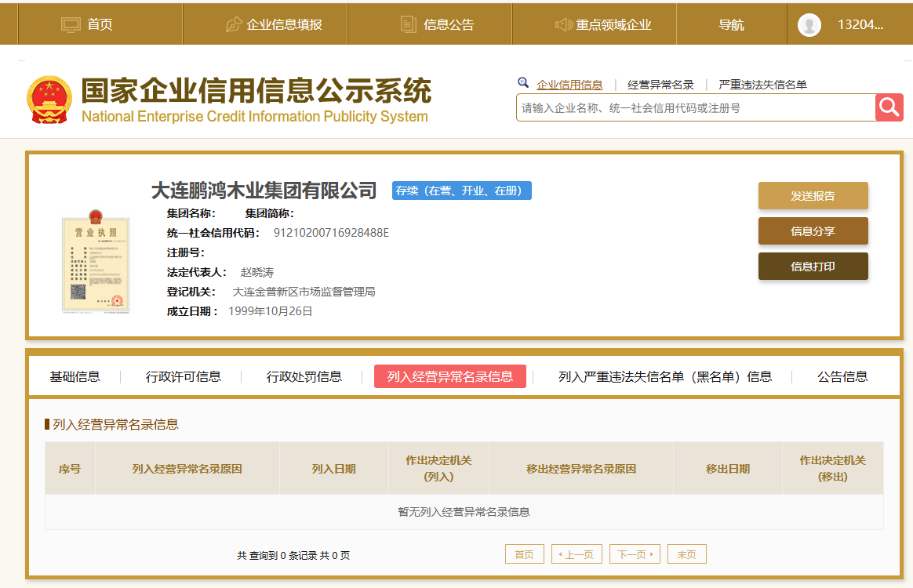Click the red magnifier search button
The width and height of the screenshot is (913, 588).
pyautogui.click(x=889, y=107)
